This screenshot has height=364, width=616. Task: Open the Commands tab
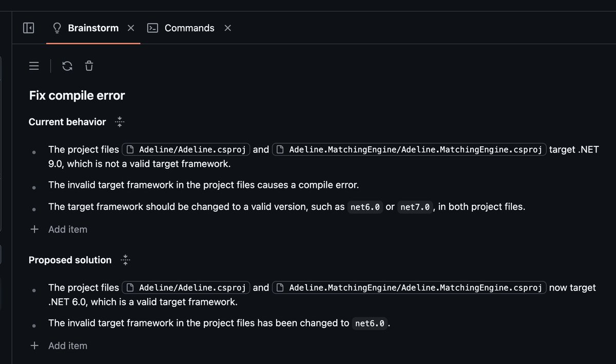point(189,28)
